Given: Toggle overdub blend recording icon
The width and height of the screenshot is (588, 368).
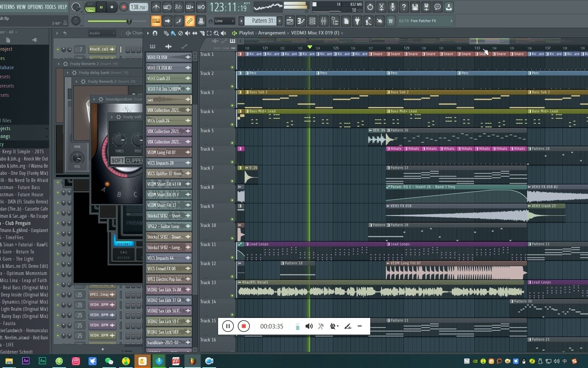Looking at the screenshot, I should [190, 7].
